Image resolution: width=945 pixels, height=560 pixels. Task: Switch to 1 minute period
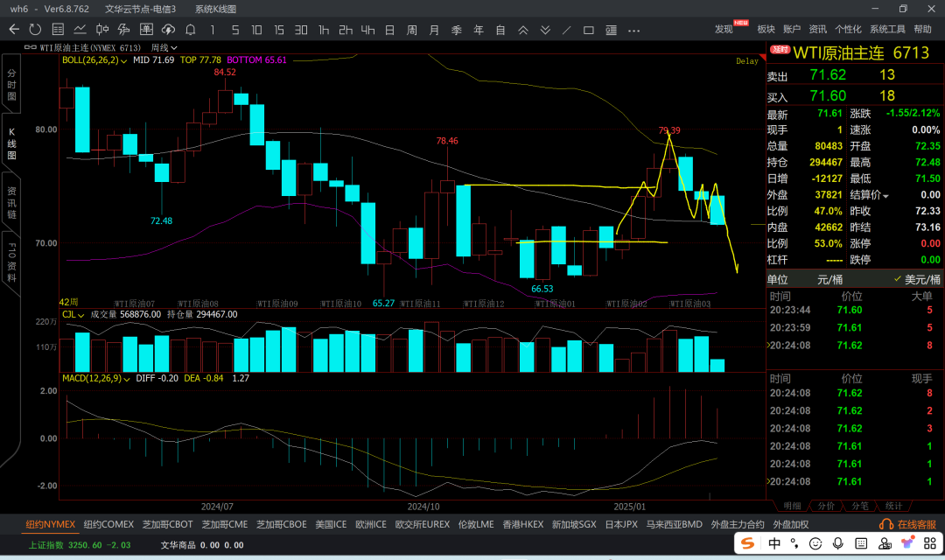[x=212, y=30]
